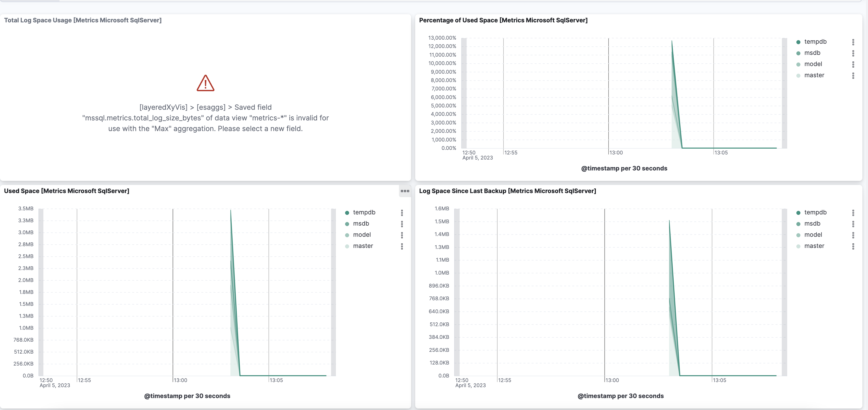Open the panel menu on Used Space panel
Viewport: 868px width, 410px height.
[405, 191]
